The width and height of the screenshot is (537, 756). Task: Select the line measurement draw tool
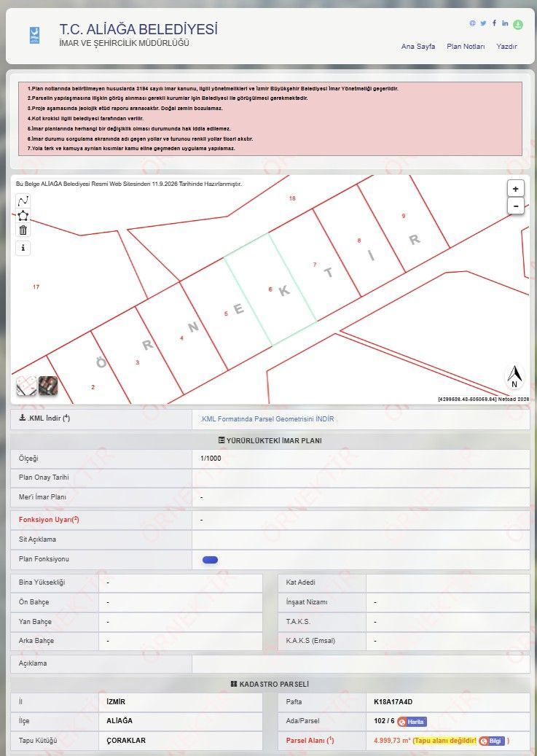coord(23,200)
